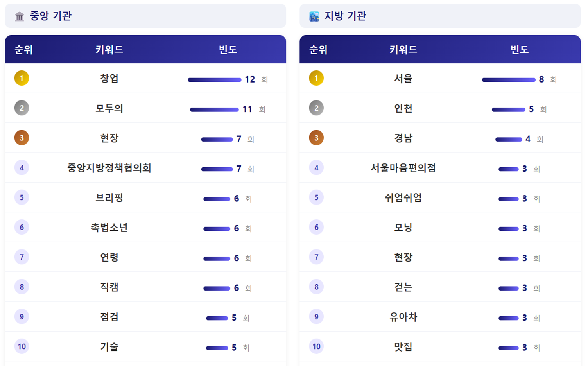The image size is (588, 366).
Task: Click the rank 4 badge beside 중앙지방정책협의회
Action: (x=22, y=168)
